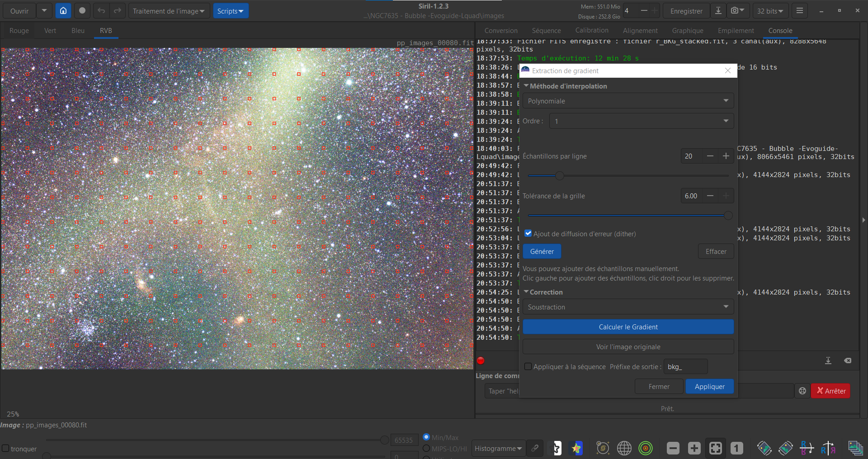Open the Histogramme display mode dropdown
Viewport: 868px width, 459px height.
498,448
